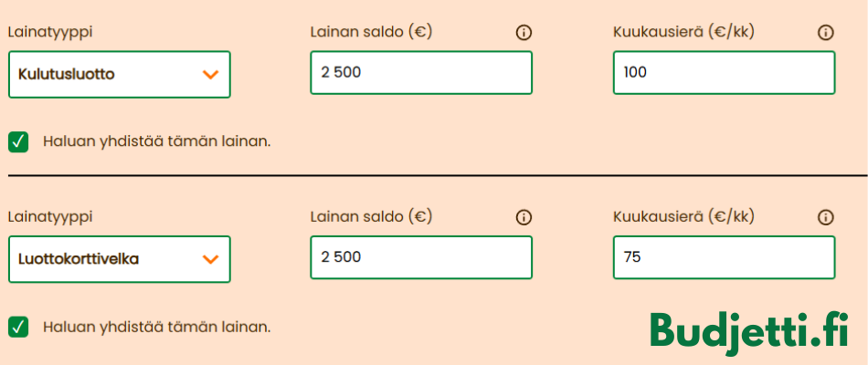Click the Lainatyyppi label above Kulutusluotto
Image resolution: width=868 pixels, height=365 pixels.
(x=50, y=32)
